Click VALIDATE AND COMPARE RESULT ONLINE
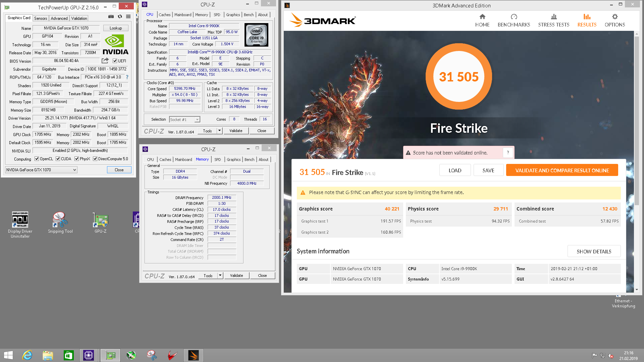This screenshot has height=362, width=644. click(x=562, y=170)
